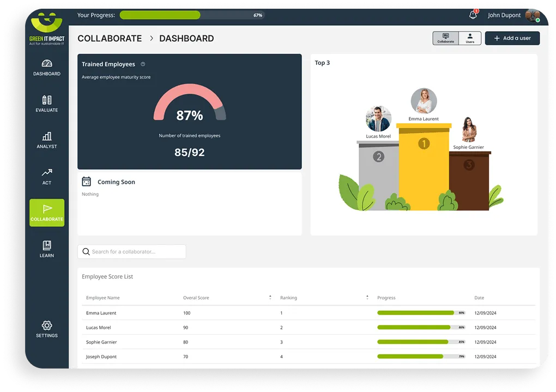Image resolution: width=556 pixels, height=392 pixels.
Task: Open the Dashboard gauge icon in sidebar
Action: coord(47,64)
